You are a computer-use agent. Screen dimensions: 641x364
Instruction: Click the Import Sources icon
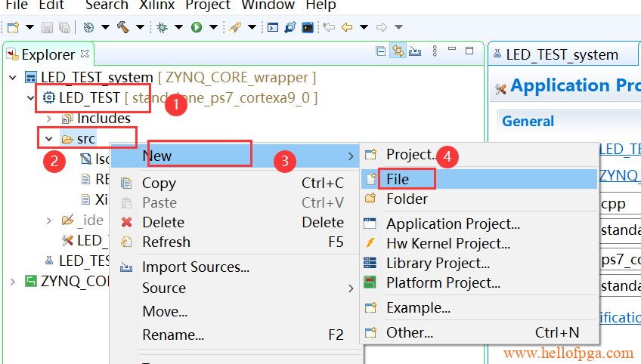[x=126, y=267]
